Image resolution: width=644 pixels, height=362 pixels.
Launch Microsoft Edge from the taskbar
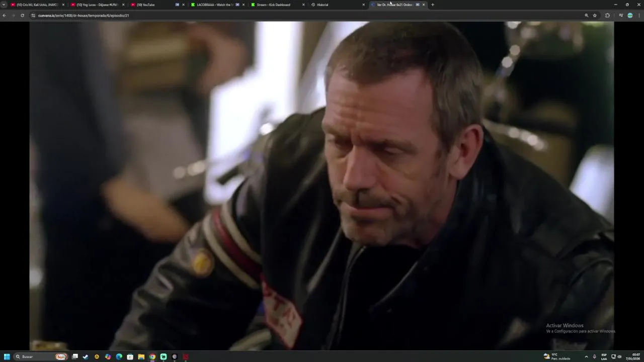pos(119,356)
